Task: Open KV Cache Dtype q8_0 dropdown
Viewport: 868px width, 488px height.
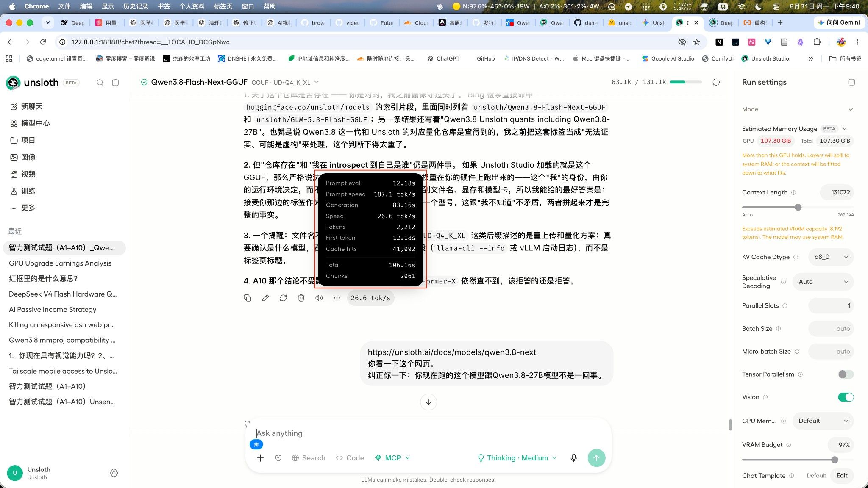Action: point(831,257)
